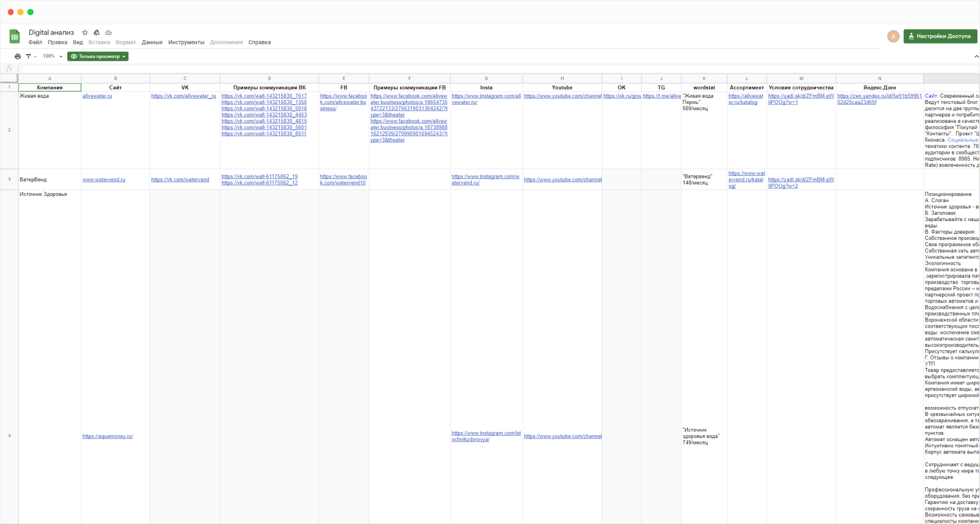The width and height of the screenshot is (980, 524).
Task: Open the alivewater.ru site link
Action: tap(97, 96)
